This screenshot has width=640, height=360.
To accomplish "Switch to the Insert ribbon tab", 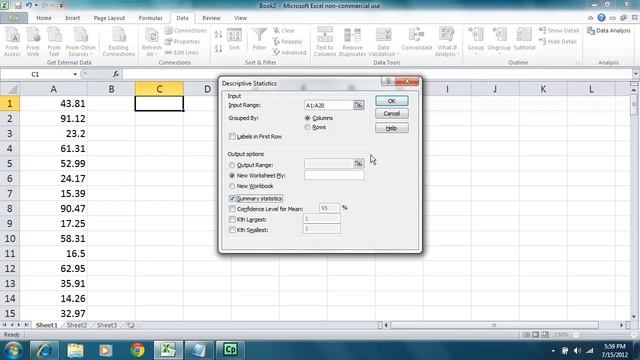I will pos(72,18).
